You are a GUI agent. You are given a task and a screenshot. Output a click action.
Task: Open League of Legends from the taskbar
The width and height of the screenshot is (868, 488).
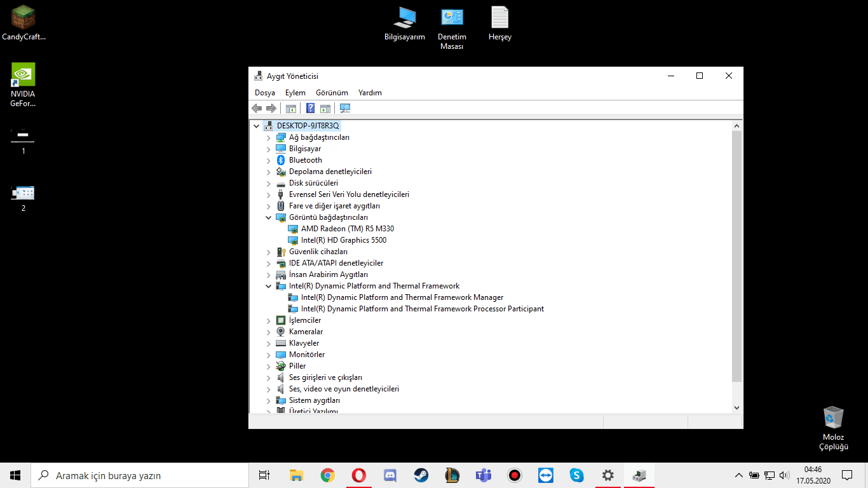(x=452, y=475)
